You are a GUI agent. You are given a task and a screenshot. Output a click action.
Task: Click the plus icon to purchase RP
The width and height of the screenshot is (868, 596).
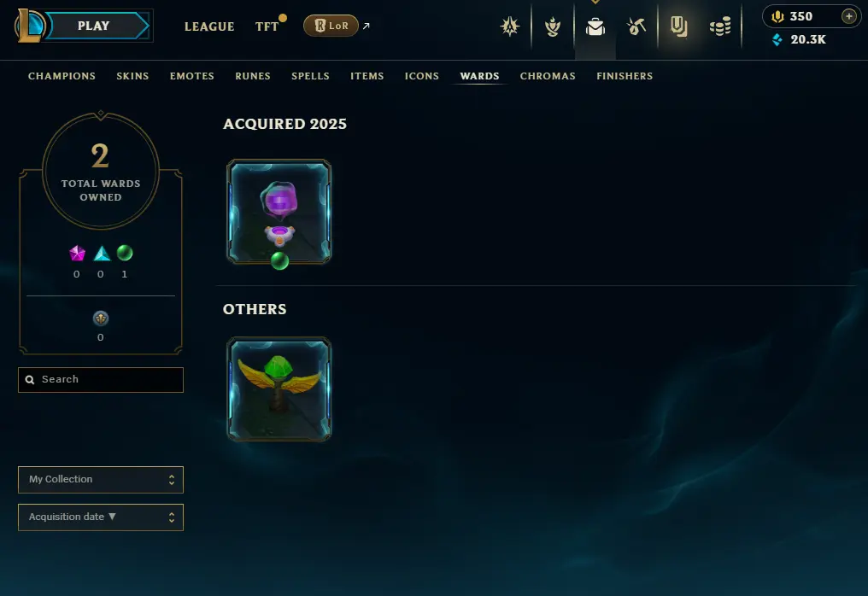pyautogui.click(x=848, y=16)
